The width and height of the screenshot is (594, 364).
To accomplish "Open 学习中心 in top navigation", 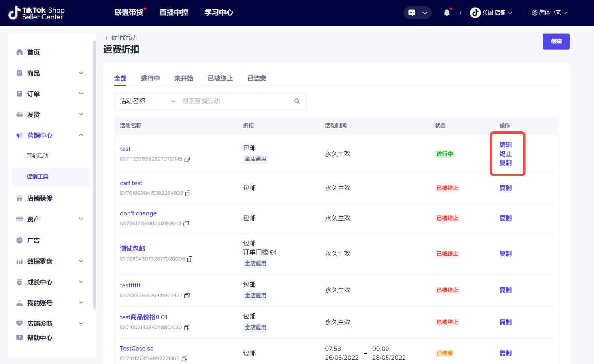I will pyautogui.click(x=219, y=13).
